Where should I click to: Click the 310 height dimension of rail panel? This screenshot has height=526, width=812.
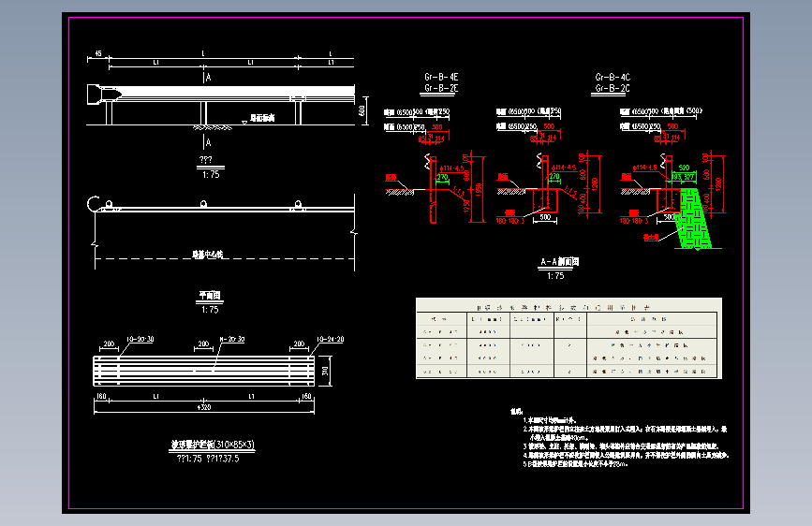325,371
